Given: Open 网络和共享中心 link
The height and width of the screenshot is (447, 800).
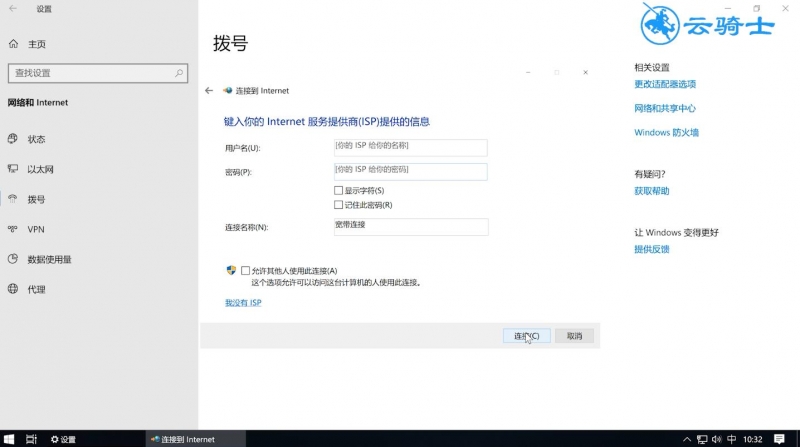Looking at the screenshot, I should pyautogui.click(x=665, y=108).
